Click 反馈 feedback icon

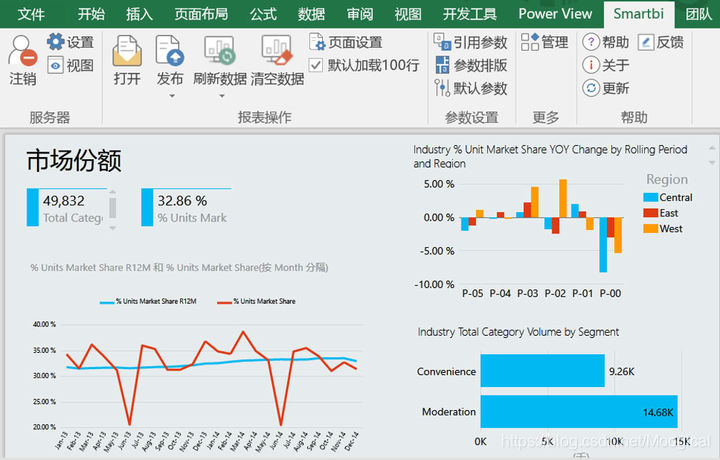(x=645, y=42)
